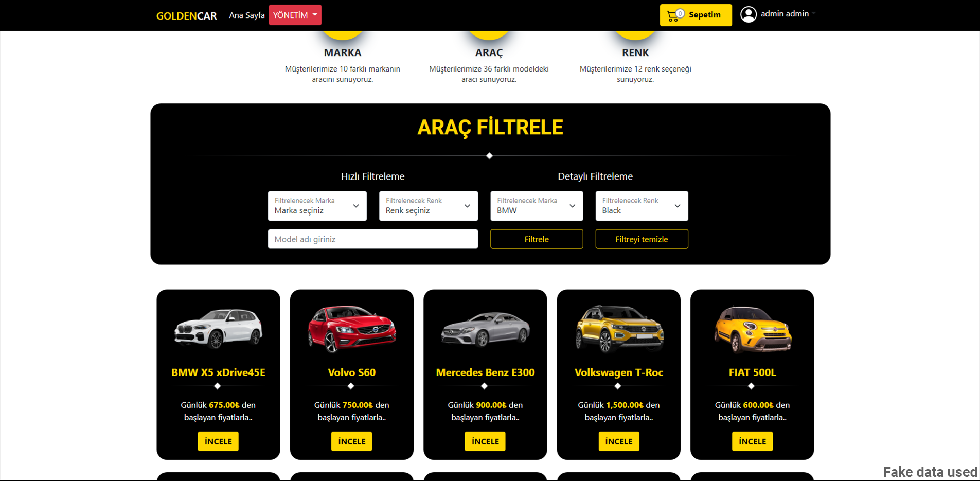
Task: Click the ARAÇ FİLTRELE heading
Action: [490, 128]
